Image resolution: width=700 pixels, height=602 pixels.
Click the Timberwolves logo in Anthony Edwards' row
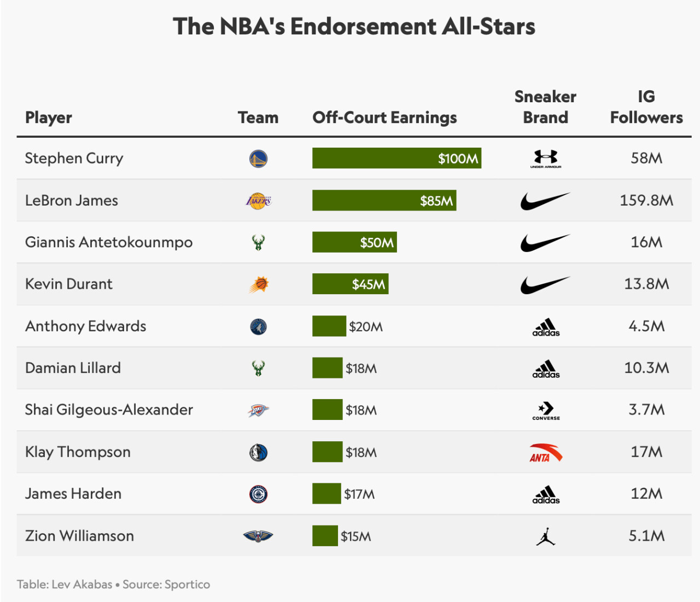click(x=258, y=327)
